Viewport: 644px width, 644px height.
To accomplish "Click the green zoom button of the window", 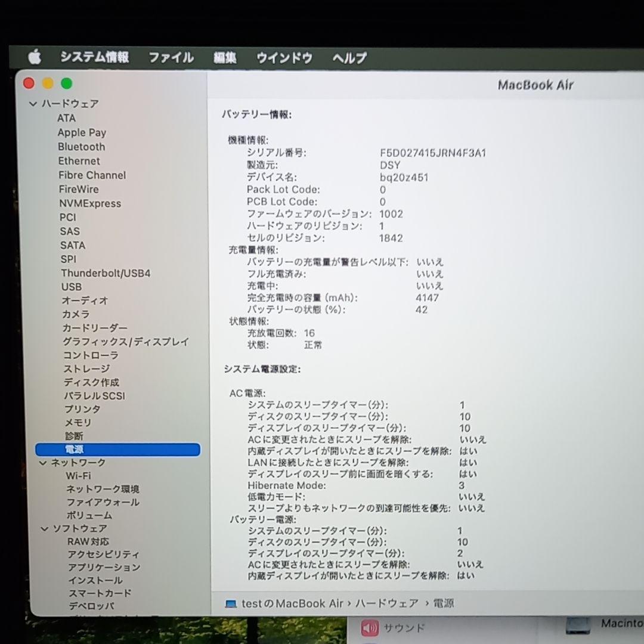I will 67,83.
